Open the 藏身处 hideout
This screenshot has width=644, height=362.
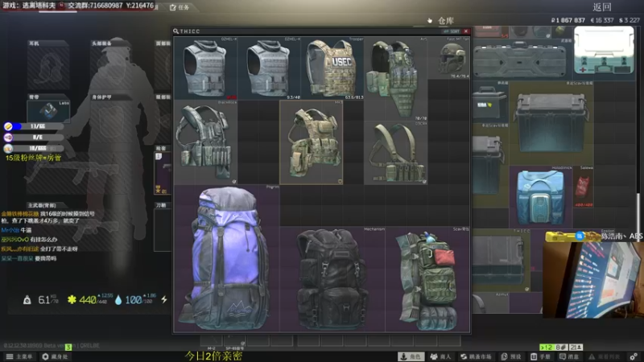click(x=55, y=356)
